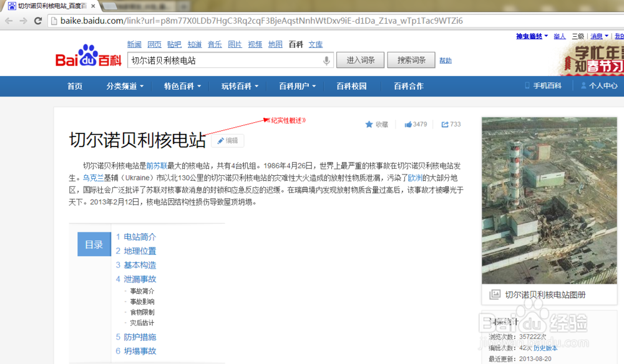The height and width of the screenshot is (364, 624).
Task: Open the 历史版本 link
Action: [x=545, y=348]
